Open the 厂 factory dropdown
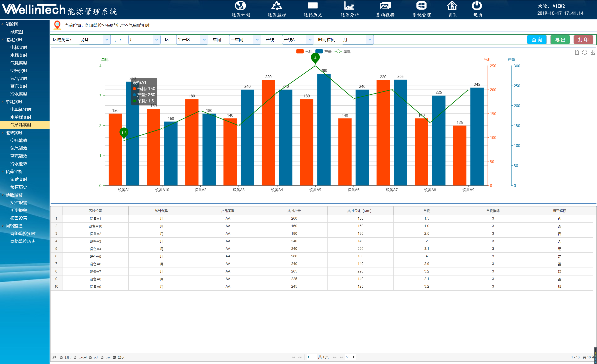Viewport: 597px width, 364px height. [x=144, y=40]
